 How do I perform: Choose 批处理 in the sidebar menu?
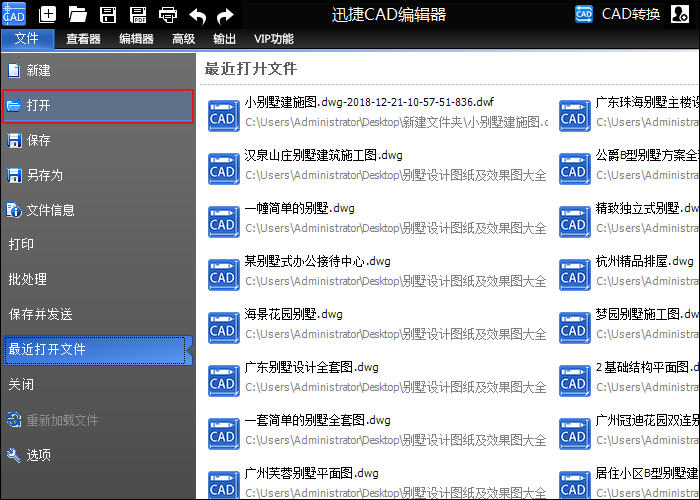tap(28, 279)
